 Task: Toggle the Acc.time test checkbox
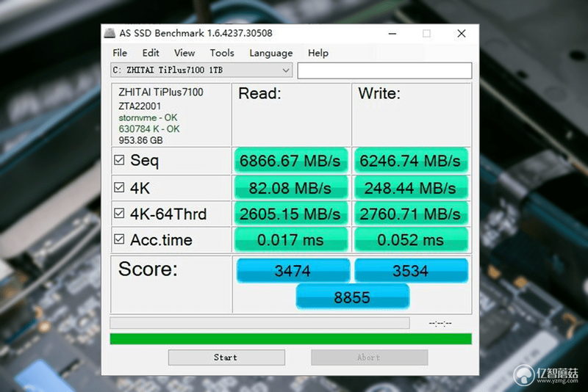(119, 239)
